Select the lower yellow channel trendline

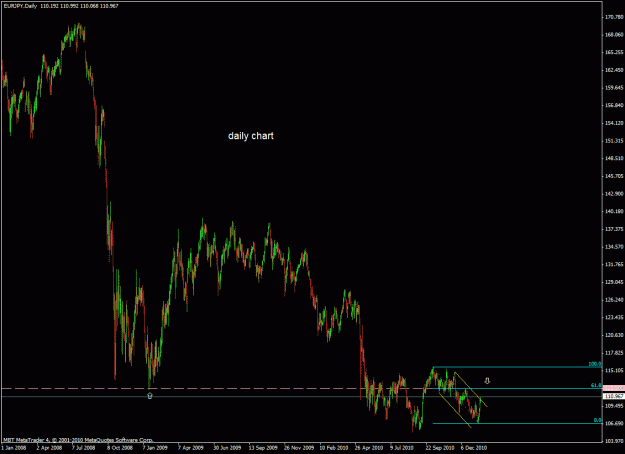pyautogui.click(x=455, y=410)
